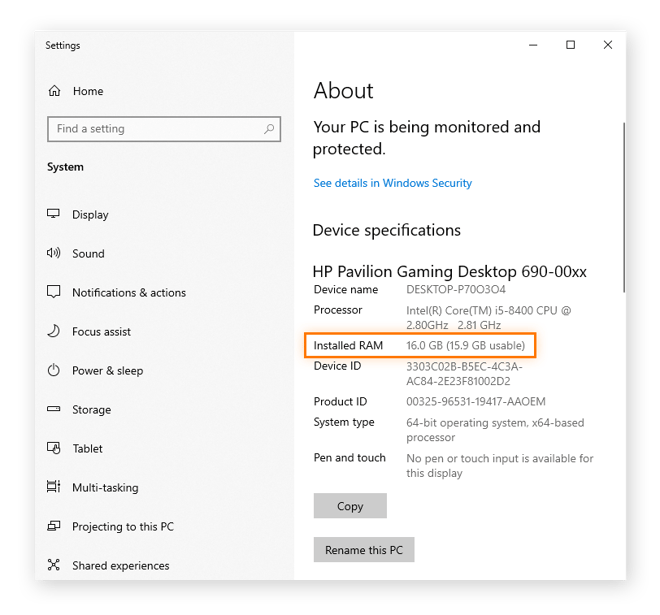Viewport: 660px width, 615px height.
Task: Click the Sound speaker icon
Action: tap(53, 253)
